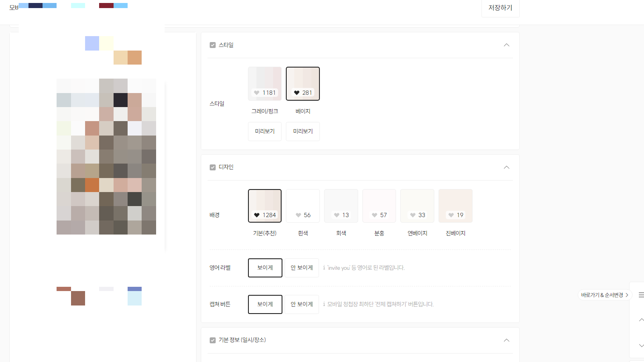Click the 스타일 section title text
Screen dimensions: 644x362
click(226, 45)
